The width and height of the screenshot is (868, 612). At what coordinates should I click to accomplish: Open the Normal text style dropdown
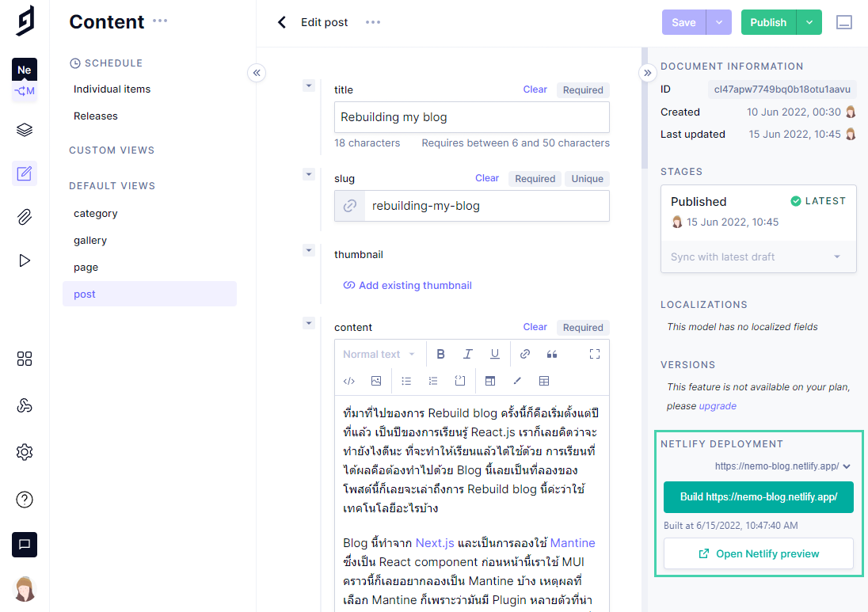pyautogui.click(x=379, y=353)
